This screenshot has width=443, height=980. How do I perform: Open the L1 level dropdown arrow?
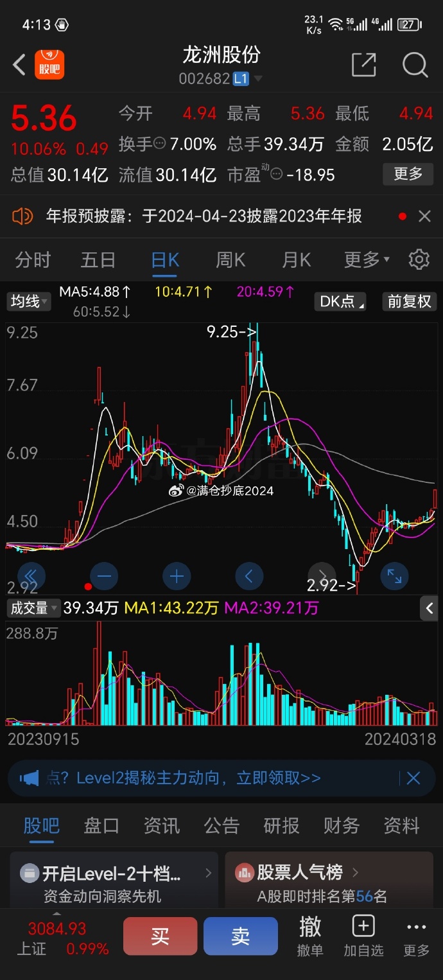click(x=258, y=79)
